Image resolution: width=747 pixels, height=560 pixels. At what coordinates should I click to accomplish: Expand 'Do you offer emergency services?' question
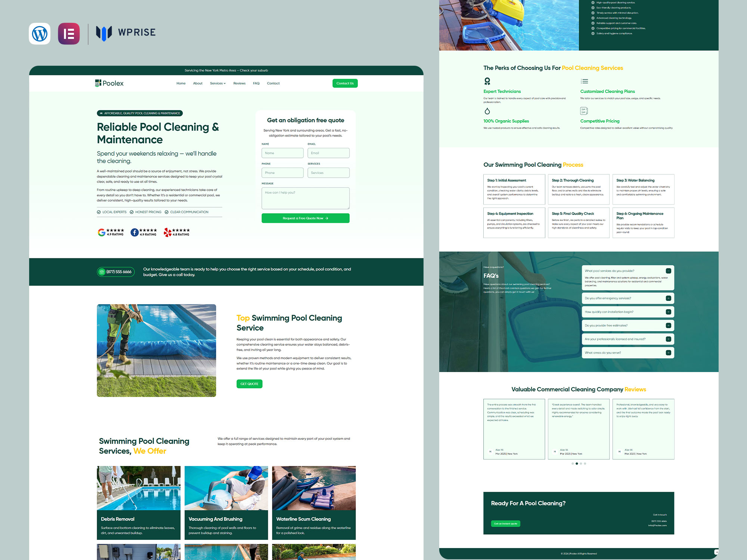point(668,298)
